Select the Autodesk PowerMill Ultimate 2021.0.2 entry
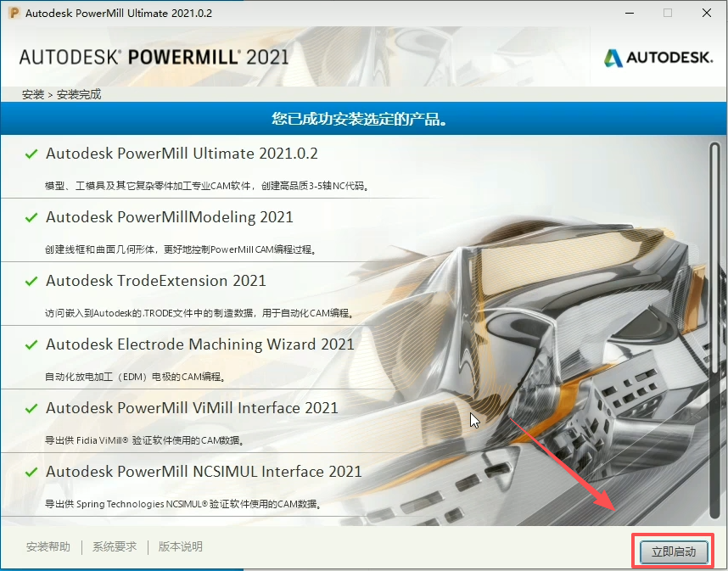The height and width of the screenshot is (571, 728). tap(182, 154)
